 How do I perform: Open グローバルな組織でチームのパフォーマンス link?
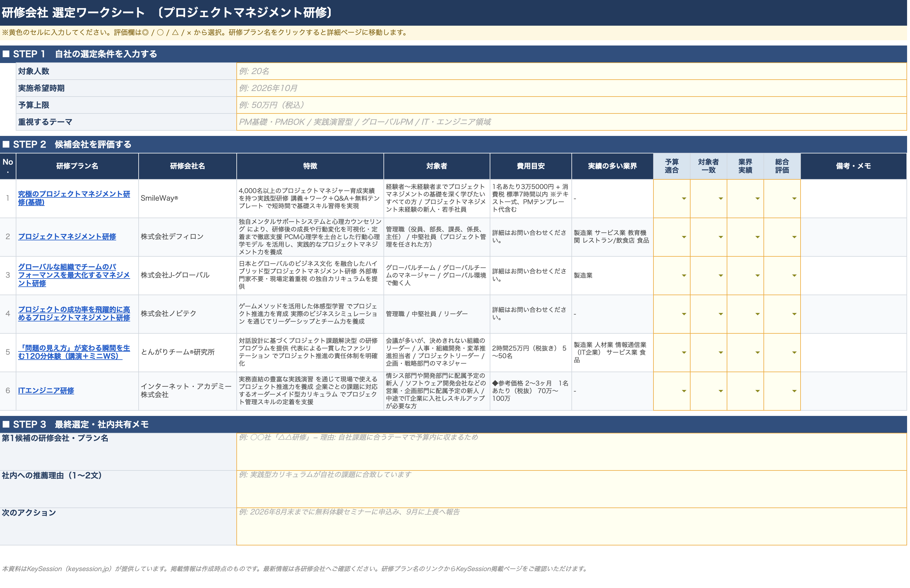(74, 275)
